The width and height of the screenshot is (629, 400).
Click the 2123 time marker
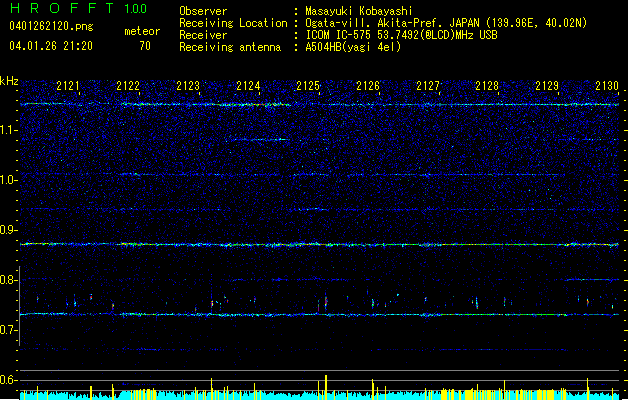pyautogui.click(x=188, y=86)
